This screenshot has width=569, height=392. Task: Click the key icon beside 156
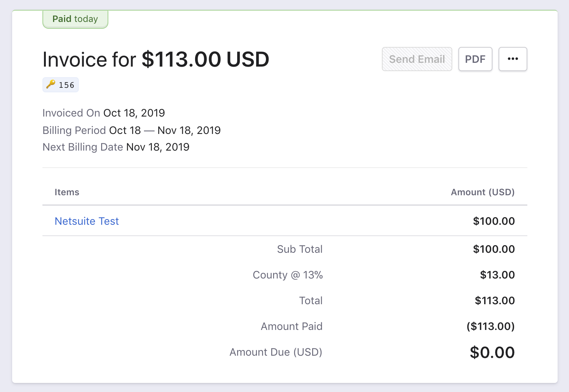pos(51,84)
